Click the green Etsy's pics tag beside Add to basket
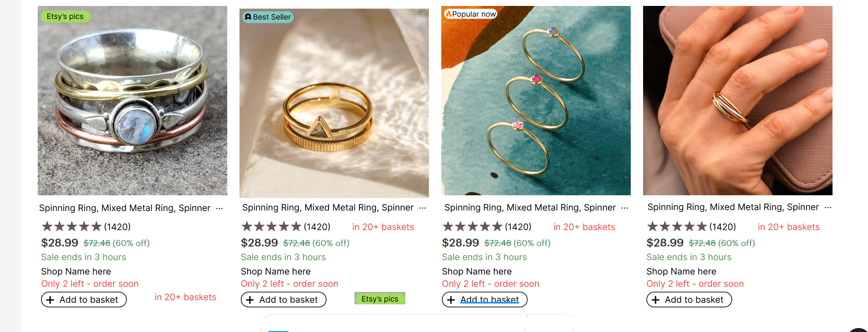The width and height of the screenshot is (868, 332). [x=380, y=299]
